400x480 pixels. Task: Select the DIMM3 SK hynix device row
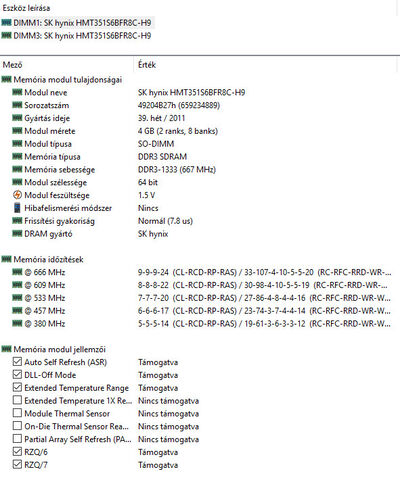point(77,36)
